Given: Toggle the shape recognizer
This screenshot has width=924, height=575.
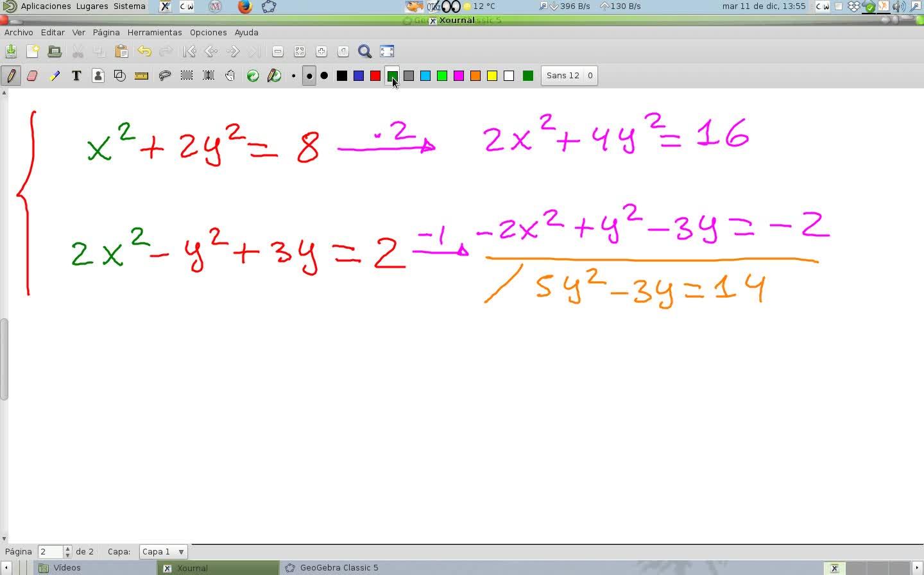Looking at the screenshot, I should point(120,76).
